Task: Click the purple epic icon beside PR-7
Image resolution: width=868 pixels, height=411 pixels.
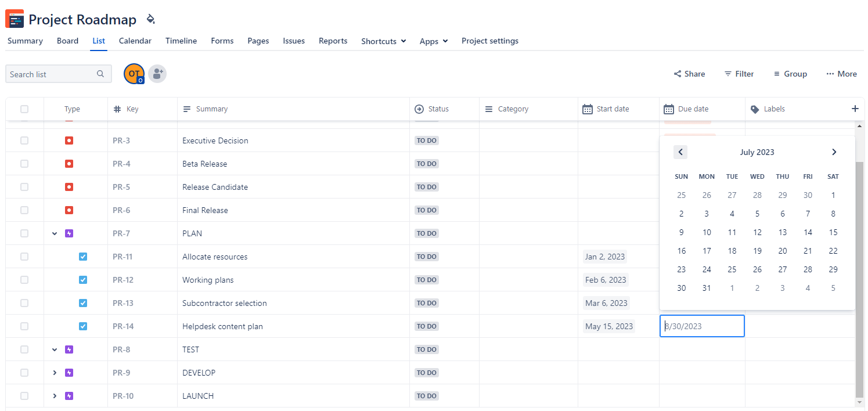Action: (x=69, y=233)
